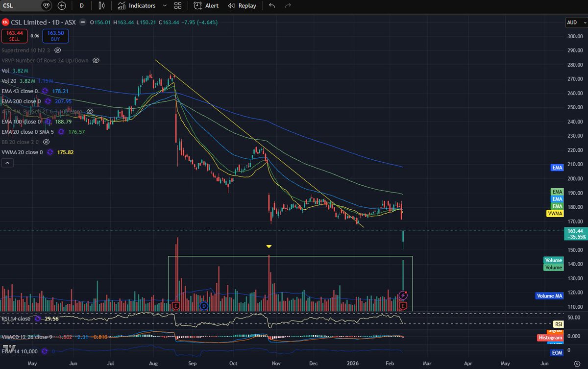The height and width of the screenshot is (369, 588).
Task: Create an Alert from the toolbar
Action: tap(206, 6)
